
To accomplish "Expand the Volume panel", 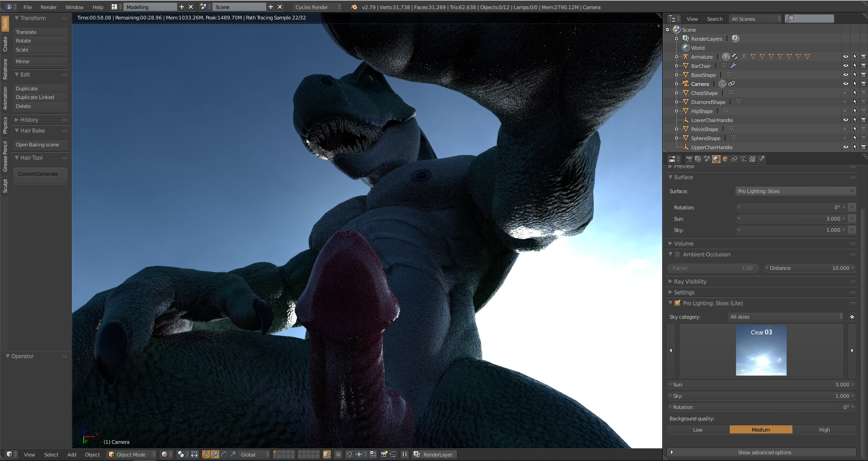I will [684, 244].
